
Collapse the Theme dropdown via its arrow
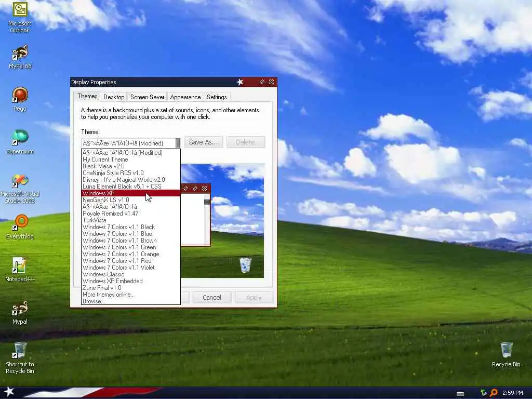178,143
